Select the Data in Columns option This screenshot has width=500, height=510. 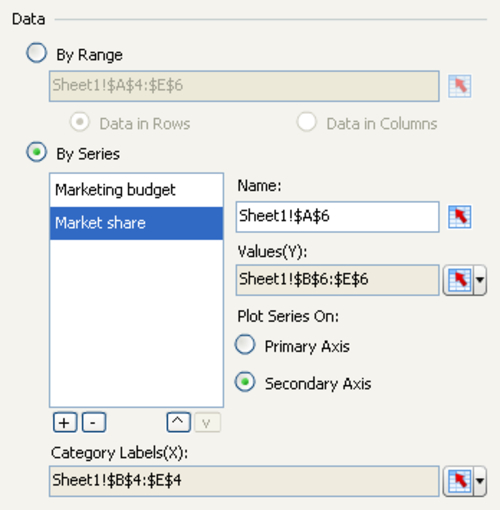[x=307, y=122]
